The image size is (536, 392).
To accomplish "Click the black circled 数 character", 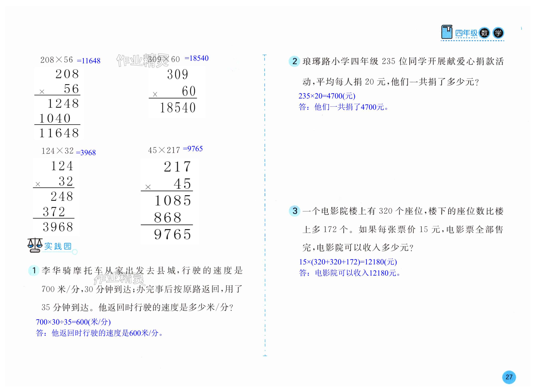I will 484,33.
